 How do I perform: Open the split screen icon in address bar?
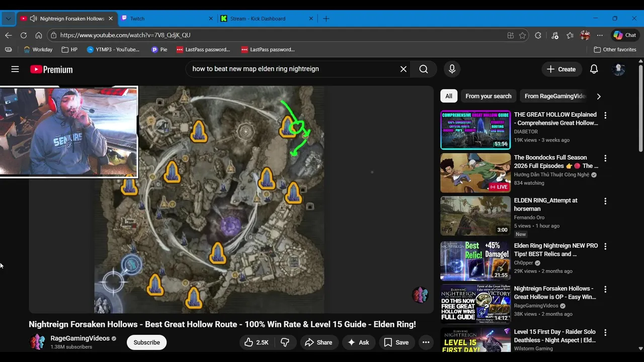[x=510, y=35]
